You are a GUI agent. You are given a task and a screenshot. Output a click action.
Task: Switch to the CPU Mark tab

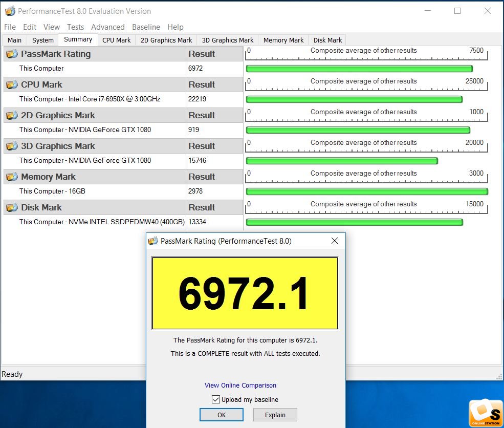coord(116,40)
